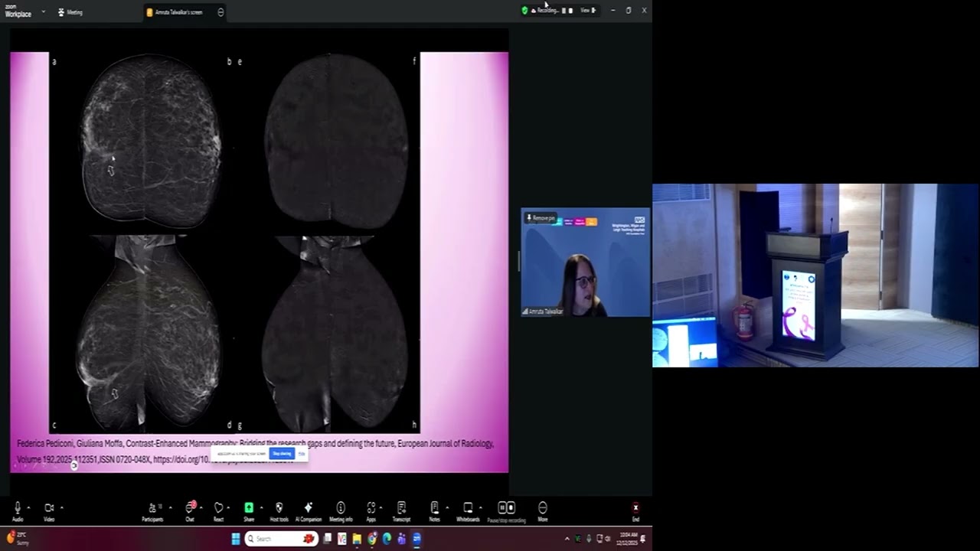980x551 pixels.
Task: Open the More options icon
Action: [543, 508]
